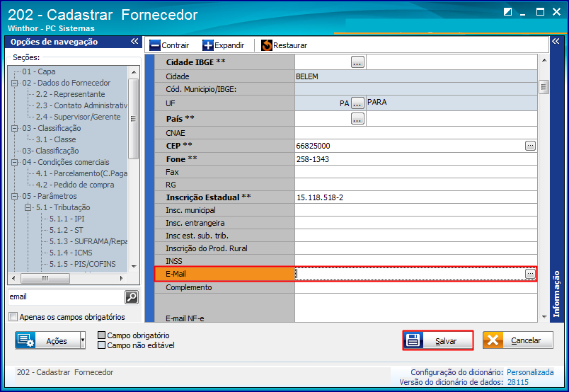Click horizontal scrollbar thumb in sections tree
The width and height of the screenshot is (569, 392).
coord(45,278)
